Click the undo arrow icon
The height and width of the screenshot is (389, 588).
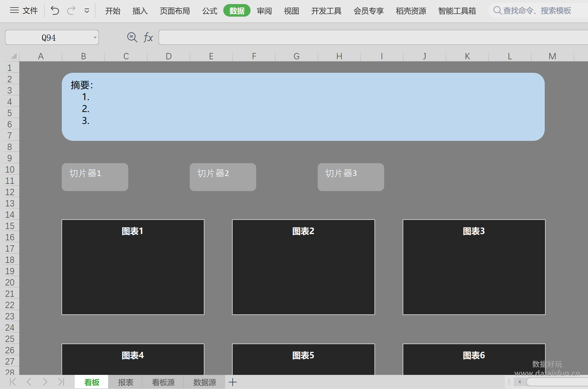55,11
